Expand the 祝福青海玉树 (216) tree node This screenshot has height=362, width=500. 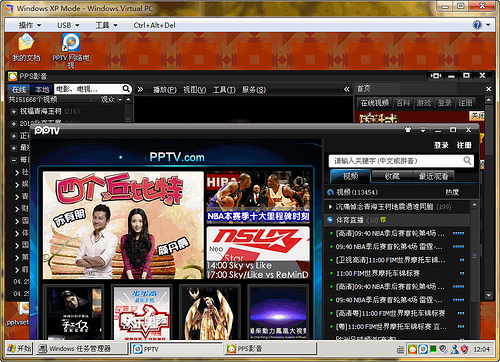14,112
